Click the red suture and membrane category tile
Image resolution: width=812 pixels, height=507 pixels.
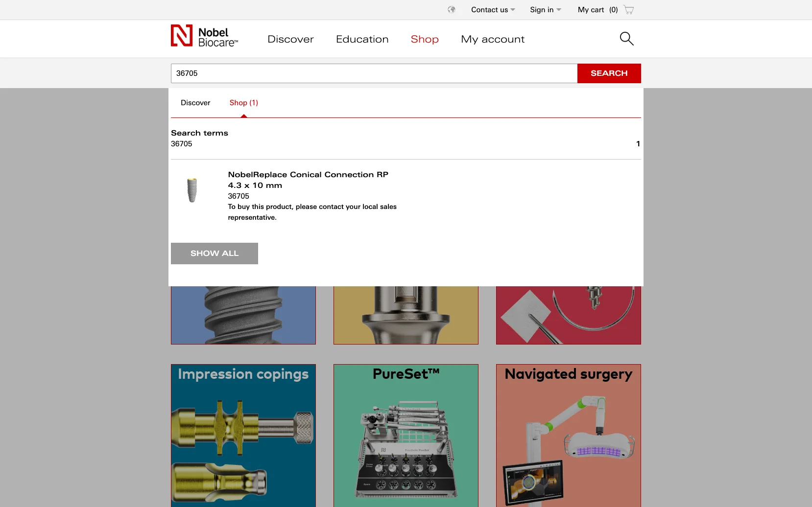point(569,315)
